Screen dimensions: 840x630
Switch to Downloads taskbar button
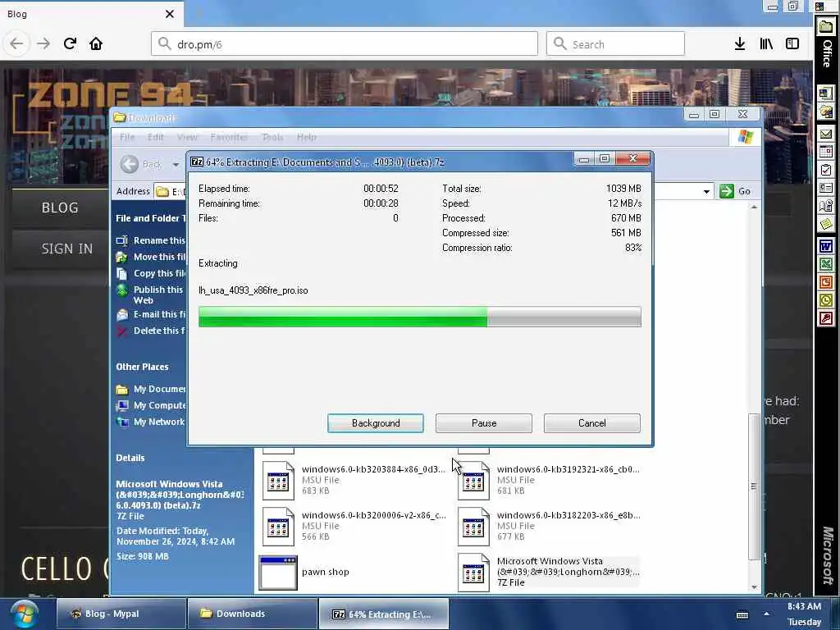253,614
